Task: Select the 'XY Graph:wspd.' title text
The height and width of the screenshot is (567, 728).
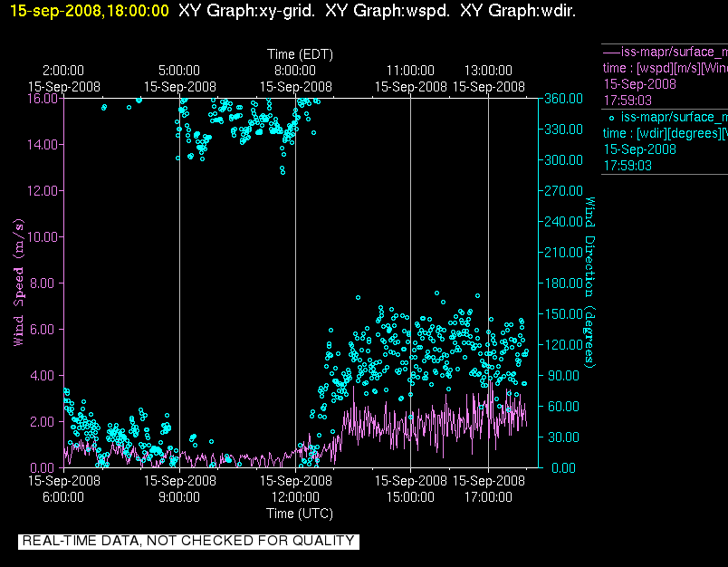Action: (x=388, y=10)
